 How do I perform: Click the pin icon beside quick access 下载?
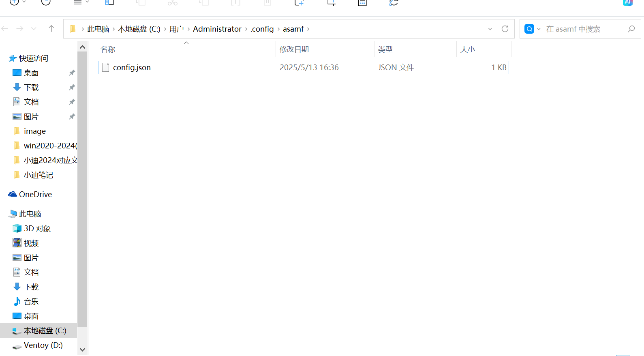(72, 88)
